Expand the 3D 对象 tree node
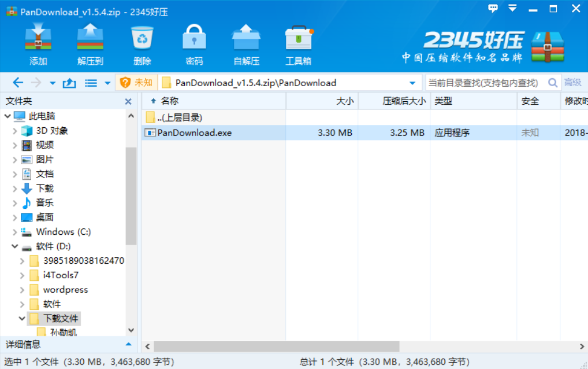Screen dimensions: 588x369 14,131
